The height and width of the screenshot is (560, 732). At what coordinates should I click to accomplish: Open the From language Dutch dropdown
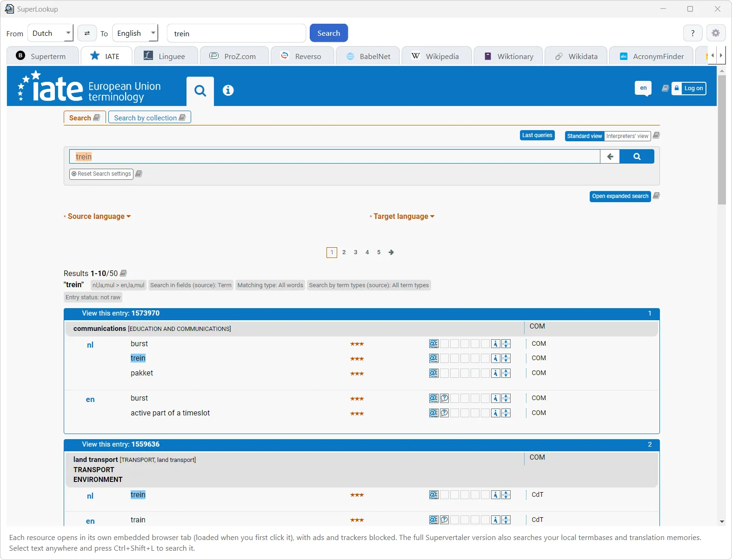(x=50, y=33)
